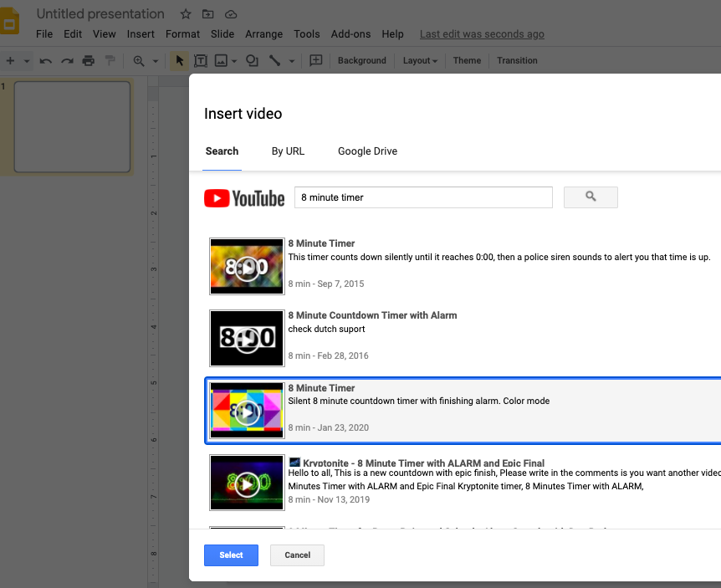Open the View menu
The height and width of the screenshot is (588, 721).
(105, 34)
